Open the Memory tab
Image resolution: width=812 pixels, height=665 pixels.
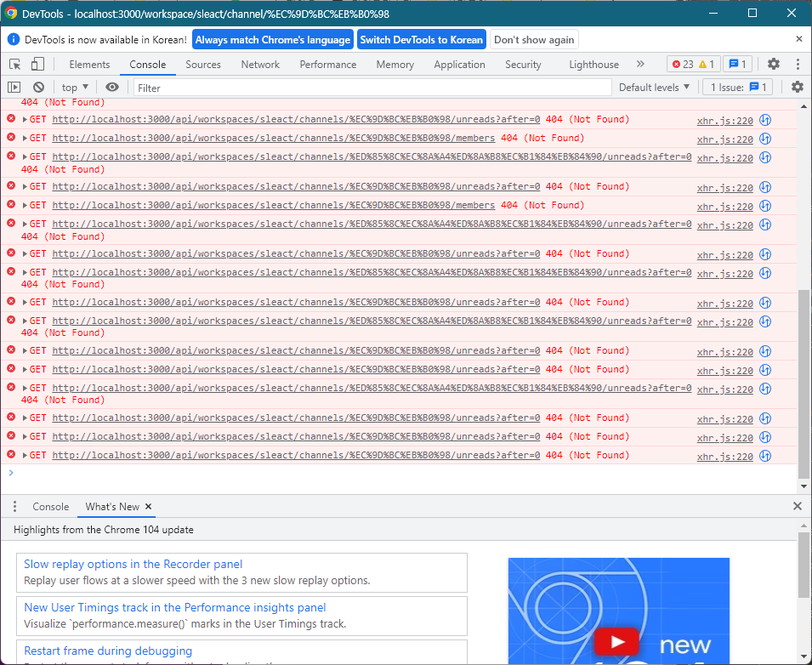395,65
